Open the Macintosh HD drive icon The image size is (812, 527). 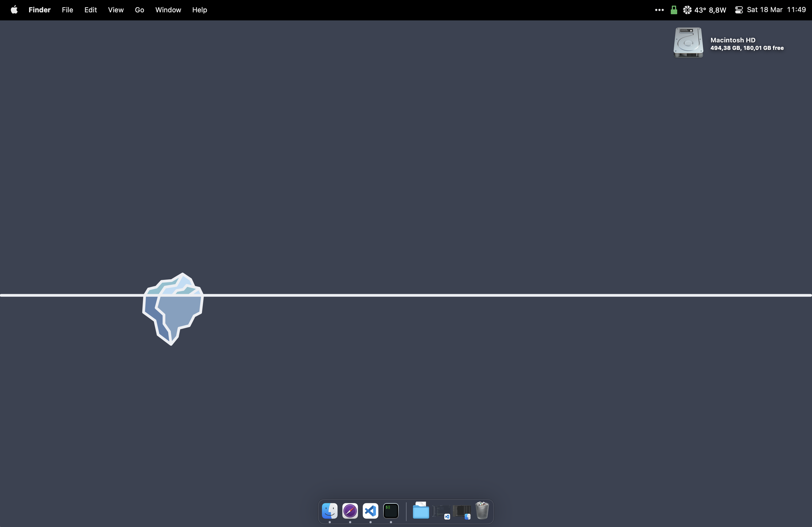pos(688,43)
